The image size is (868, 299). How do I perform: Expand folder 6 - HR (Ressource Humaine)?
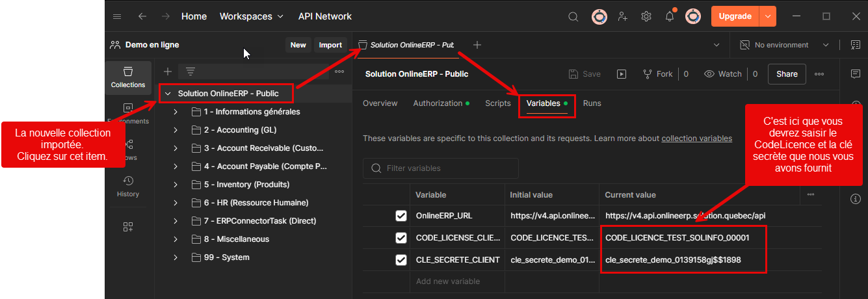[x=176, y=203]
